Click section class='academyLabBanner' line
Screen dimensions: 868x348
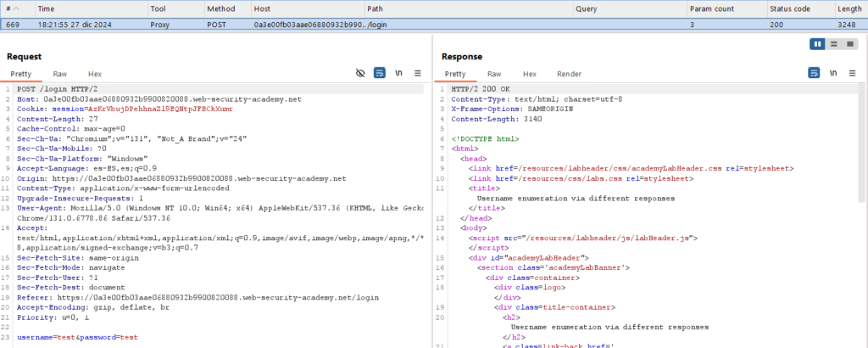pos(554,267)
